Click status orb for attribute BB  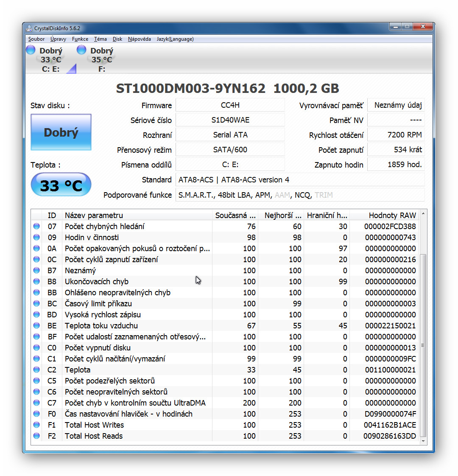point(36,292)
